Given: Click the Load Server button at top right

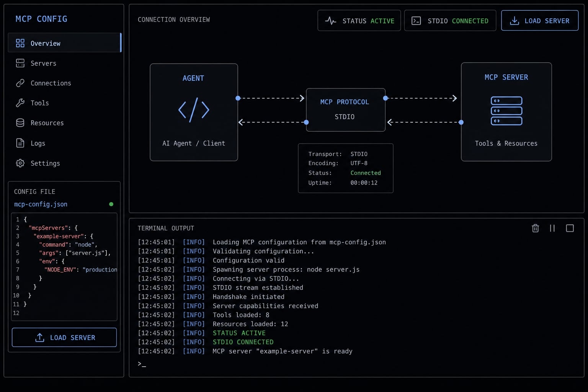Looking at the screenshot, I should click(x=540, y=21).
